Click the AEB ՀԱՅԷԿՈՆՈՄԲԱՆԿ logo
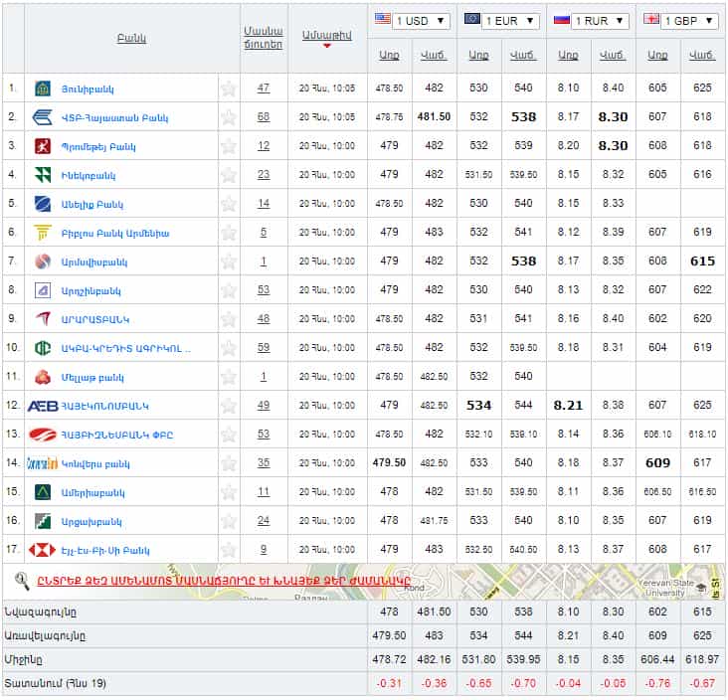Viewport: 728px width, 700px height. tap(43, 406)
